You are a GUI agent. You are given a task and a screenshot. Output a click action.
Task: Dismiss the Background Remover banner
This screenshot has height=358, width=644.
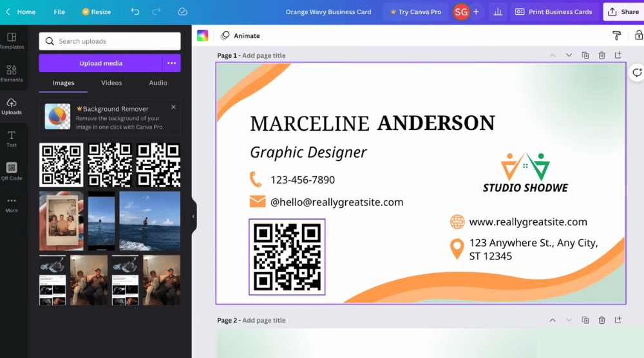tap(173, 107)
